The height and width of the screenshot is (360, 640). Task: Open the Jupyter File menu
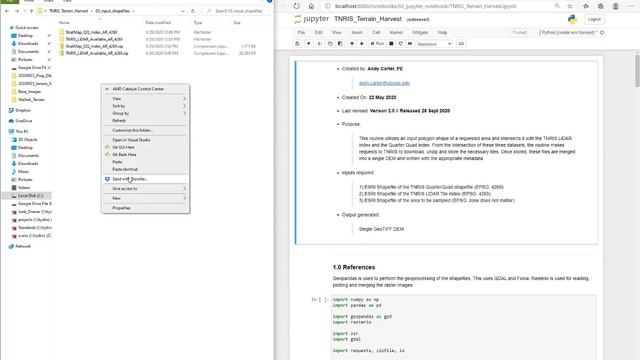(301, 32)
